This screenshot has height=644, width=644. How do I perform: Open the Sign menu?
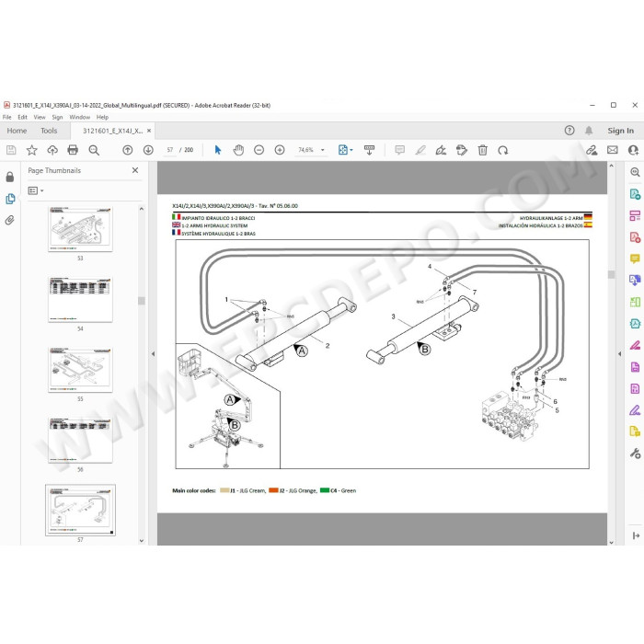[57, 117]
